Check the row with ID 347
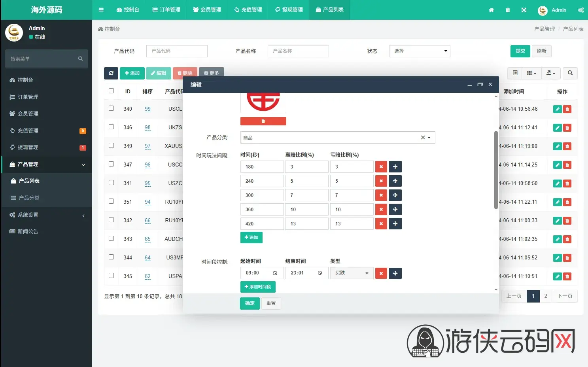The height and width of the screenshot is (367, 588). [x=111, y=164]
